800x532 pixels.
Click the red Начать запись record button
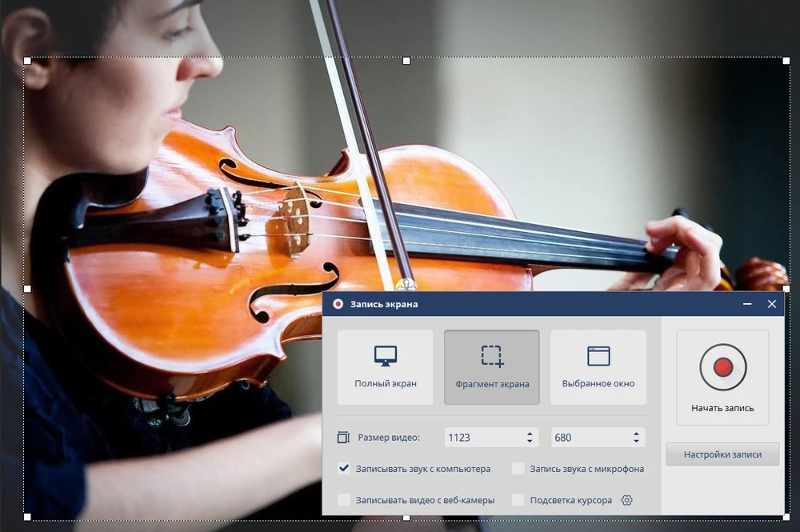(x=722, y=368)
